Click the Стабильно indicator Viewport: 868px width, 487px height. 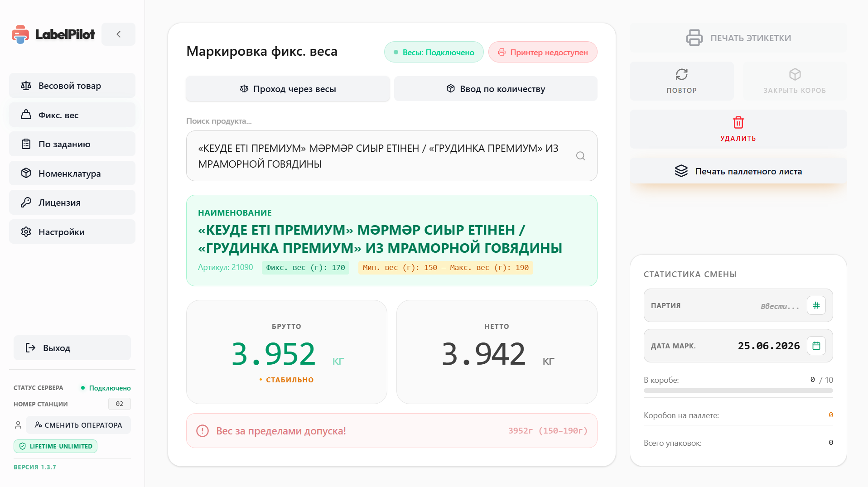(286, 380)
